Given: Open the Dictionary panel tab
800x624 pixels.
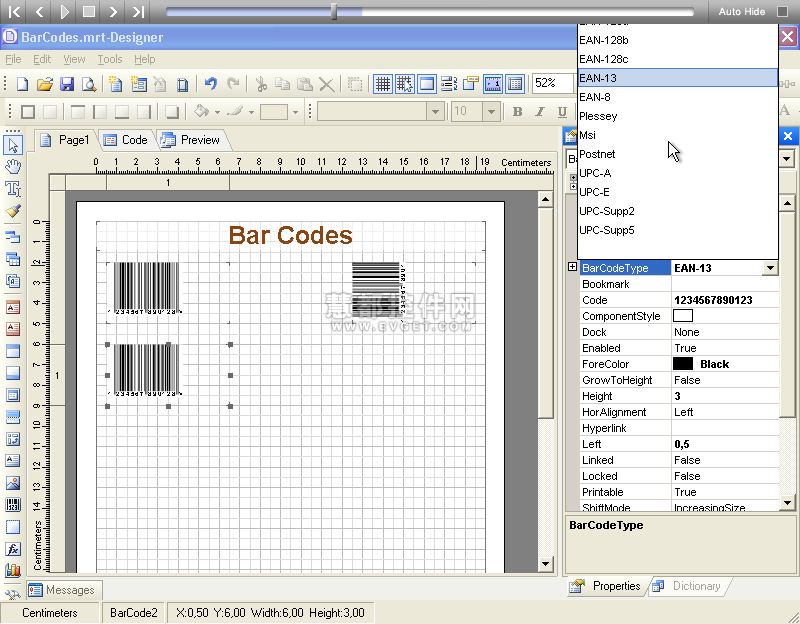Looking at the screenshot, I should click(688, 586).
